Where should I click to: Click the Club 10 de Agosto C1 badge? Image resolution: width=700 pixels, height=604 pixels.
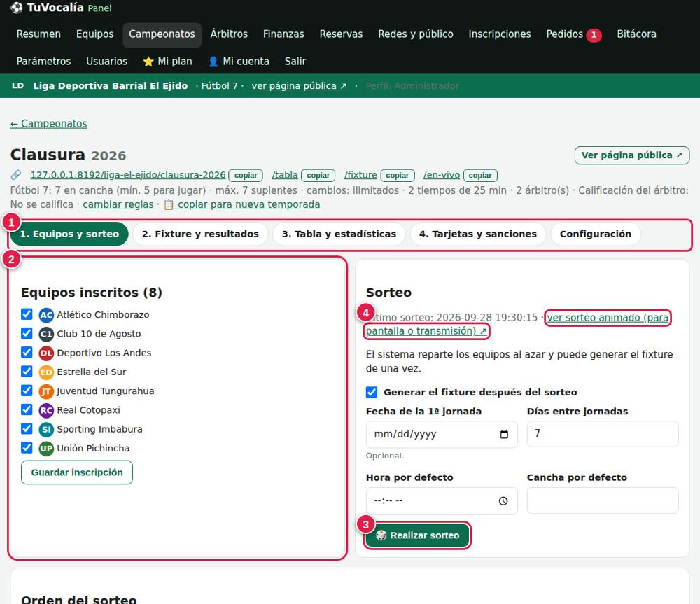pos(46,335)
